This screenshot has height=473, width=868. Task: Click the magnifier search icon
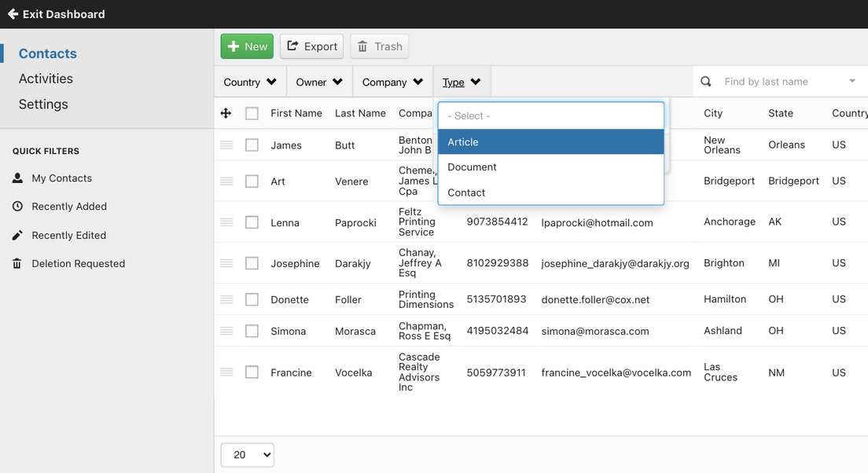pyautogui.click(x=706, y=82)
